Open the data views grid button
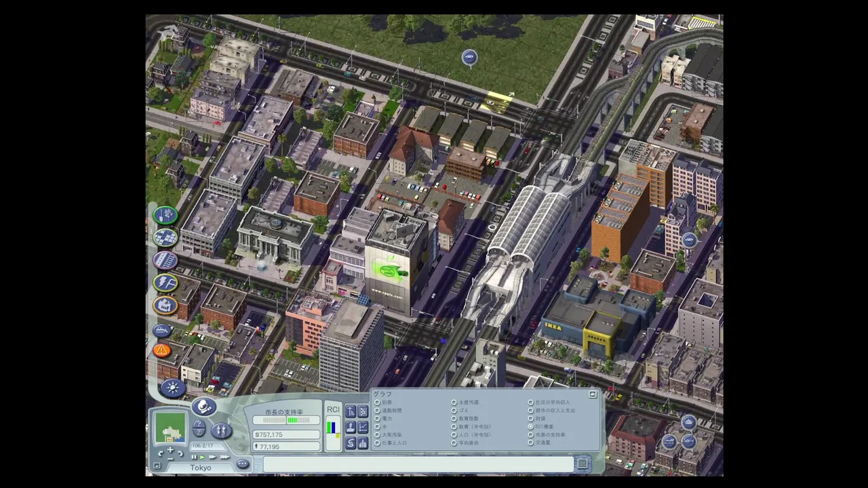Screen dimensions: 868x488 click(x=363, y=411)
